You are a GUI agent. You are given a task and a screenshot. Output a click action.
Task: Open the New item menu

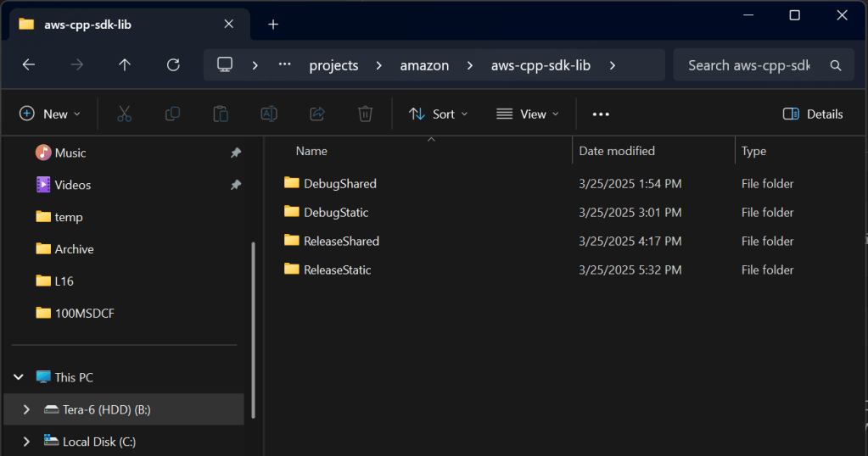click(50, 114)
